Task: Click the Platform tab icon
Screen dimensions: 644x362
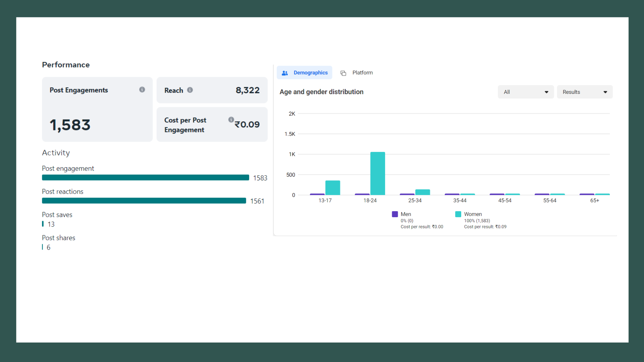Action: (x=343, y=73)
